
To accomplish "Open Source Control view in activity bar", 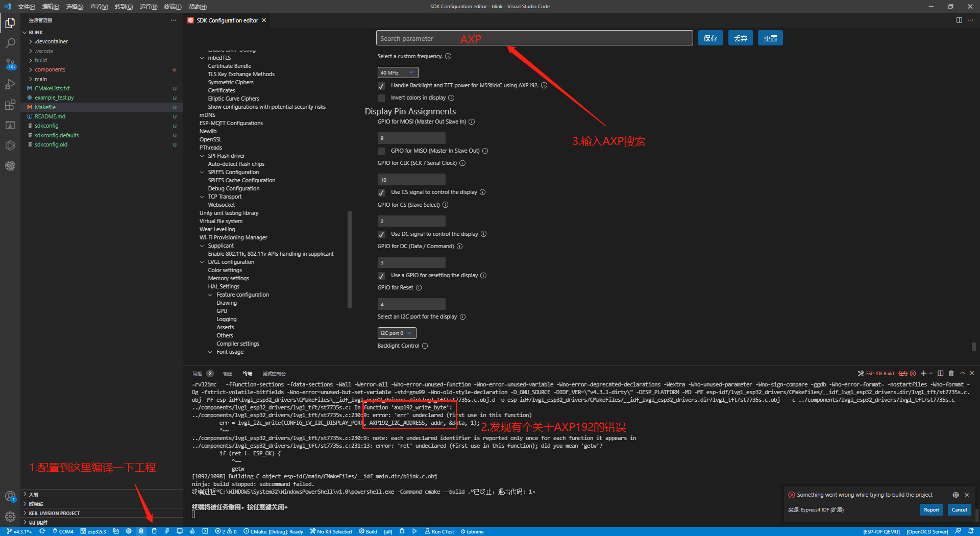I will [10, 64].
